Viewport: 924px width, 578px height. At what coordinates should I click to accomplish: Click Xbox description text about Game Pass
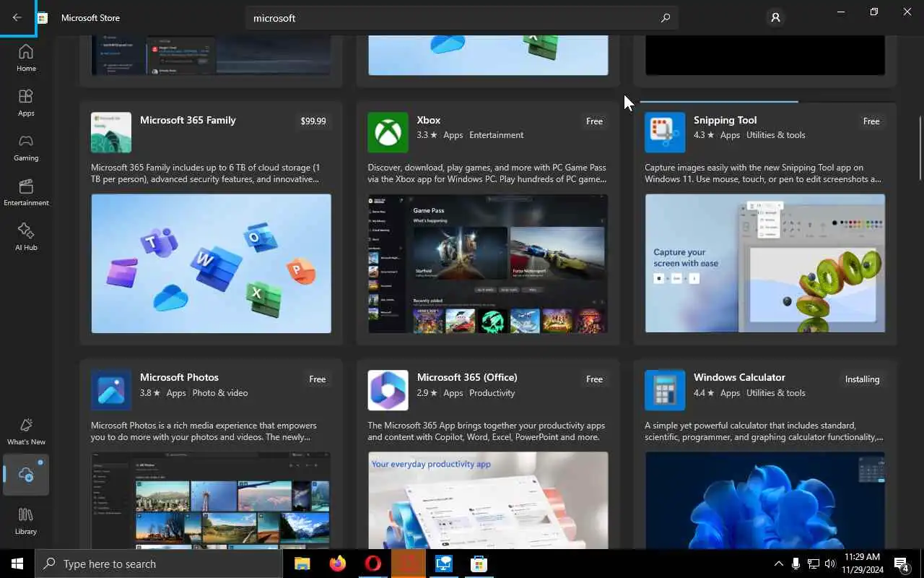[x=487, y=173]
